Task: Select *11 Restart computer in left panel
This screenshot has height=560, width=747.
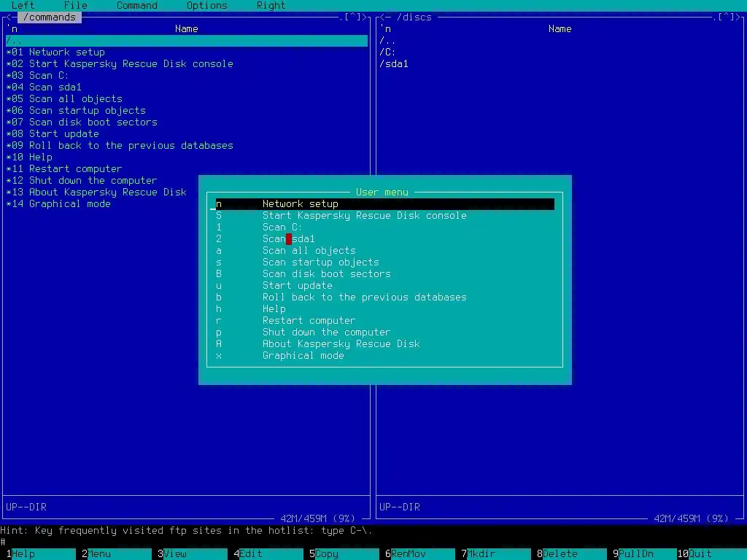Action: coord(187,169)
